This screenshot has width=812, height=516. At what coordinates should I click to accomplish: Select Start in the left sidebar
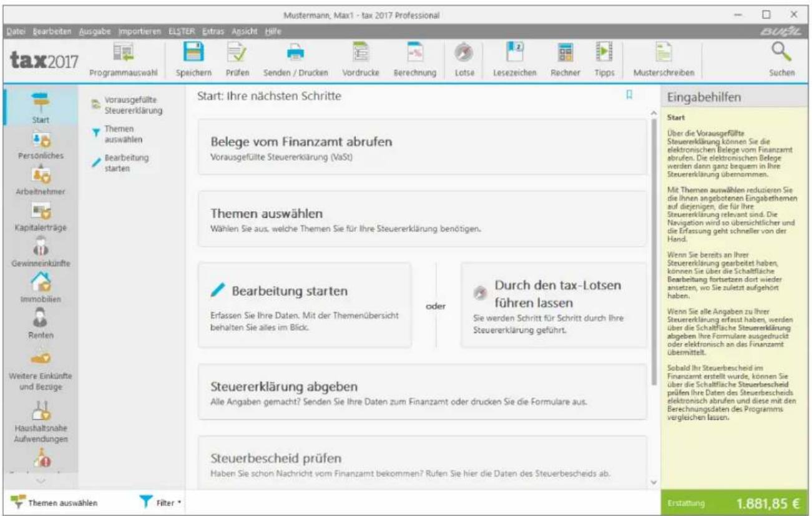pyautogui.click(x=39, y=106)
